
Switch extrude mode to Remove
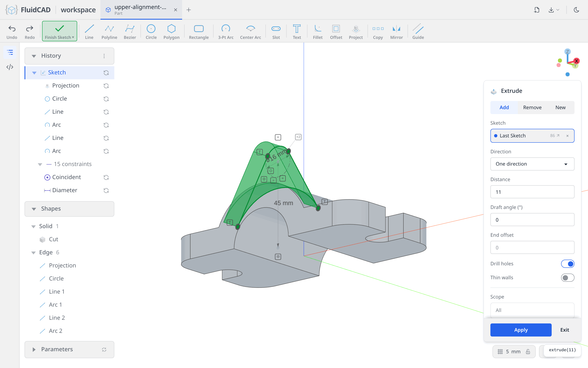tap(532, 107)
